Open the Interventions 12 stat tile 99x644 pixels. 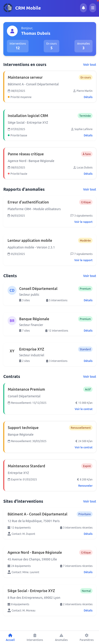tap(18, 46)
